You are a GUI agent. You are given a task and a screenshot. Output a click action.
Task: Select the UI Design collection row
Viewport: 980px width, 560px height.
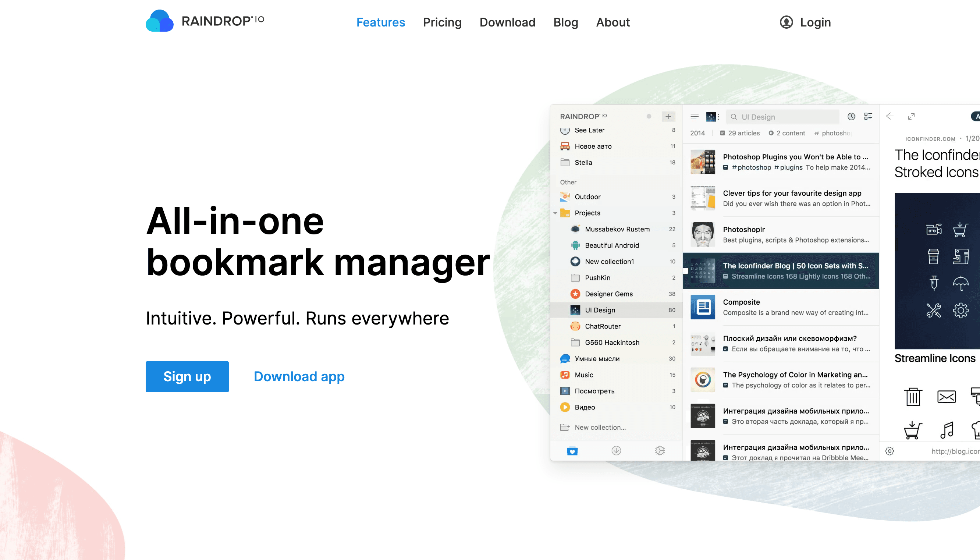click(616, 310)
